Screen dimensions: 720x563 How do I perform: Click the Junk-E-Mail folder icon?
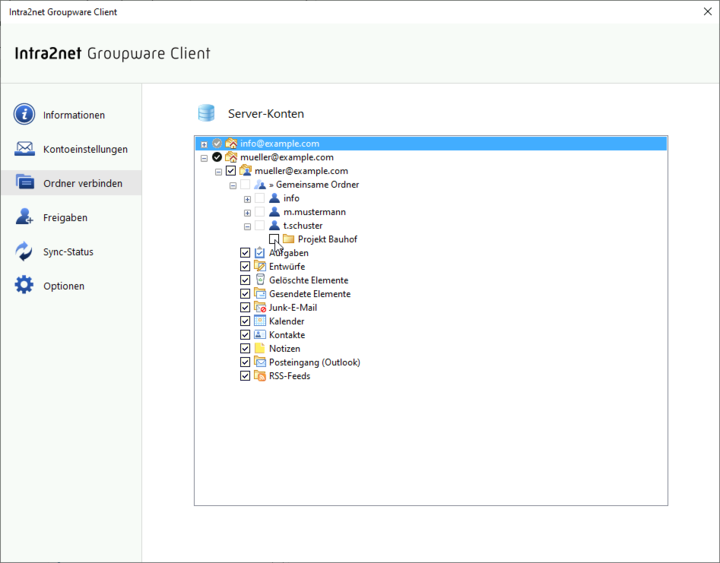pos(260,307)
